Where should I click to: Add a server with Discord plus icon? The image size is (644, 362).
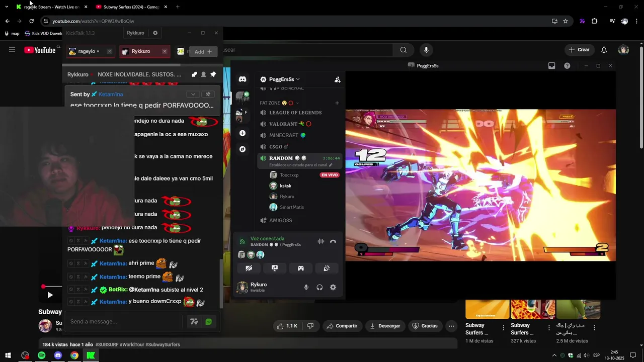243,133
